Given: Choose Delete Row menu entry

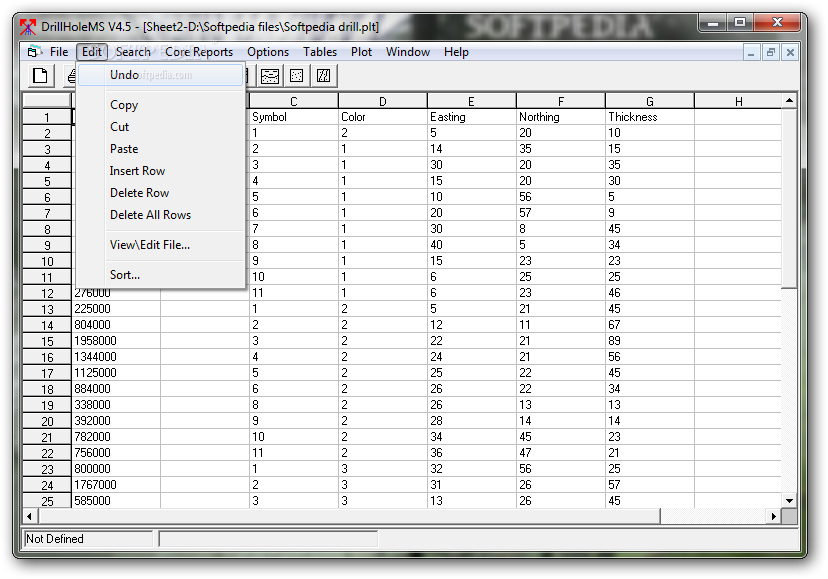Looking at the screenshot, I should [x=161, y=193].
